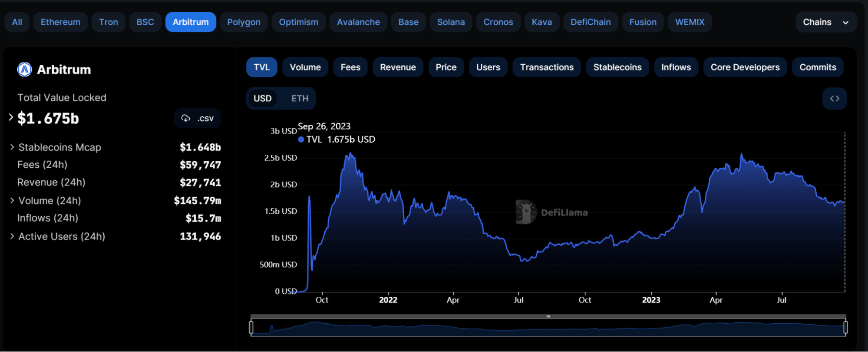Click the $27,741 revenue value
Image resolution: width=868 pixels, height=352 pixels.
pos(201,183)
